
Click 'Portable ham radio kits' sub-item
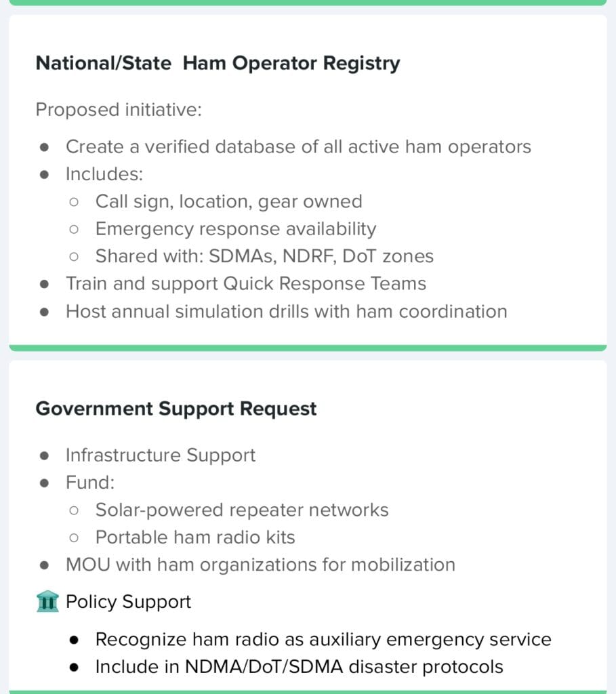click(195, 537)
